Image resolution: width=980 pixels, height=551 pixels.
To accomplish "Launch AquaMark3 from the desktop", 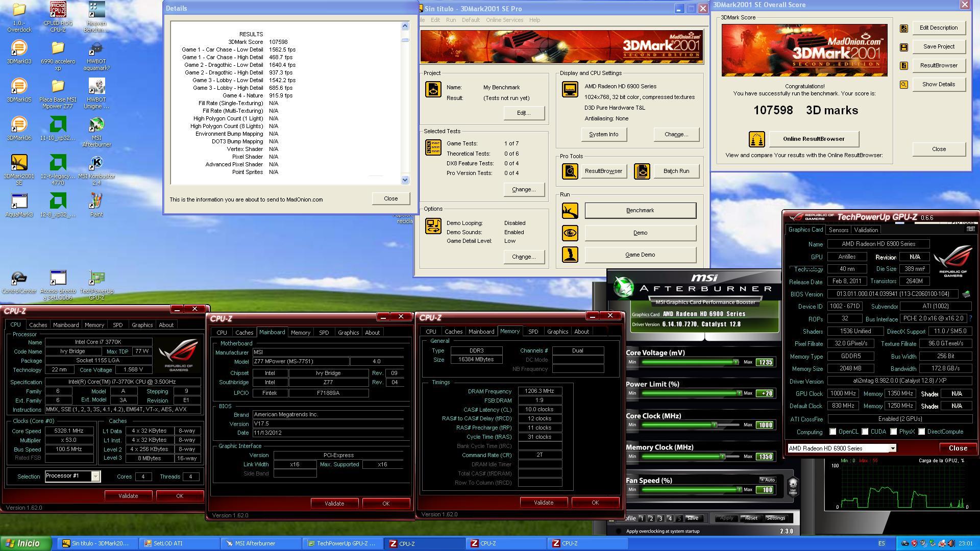I will (19, 205).
